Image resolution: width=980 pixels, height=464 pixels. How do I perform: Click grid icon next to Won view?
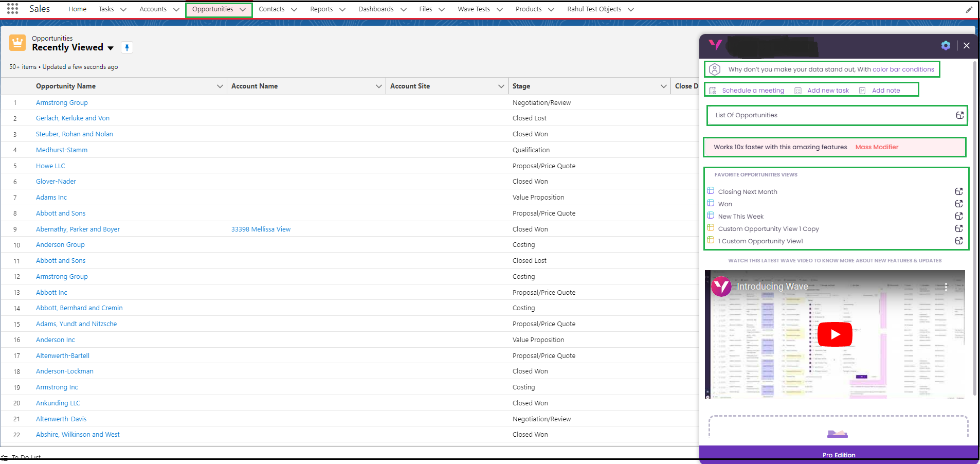click(711, 203)
